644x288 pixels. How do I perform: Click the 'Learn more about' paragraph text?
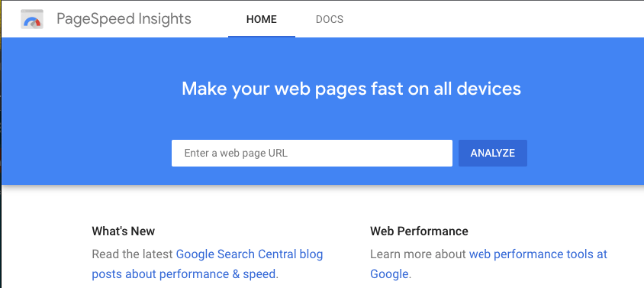click(418, 254)
